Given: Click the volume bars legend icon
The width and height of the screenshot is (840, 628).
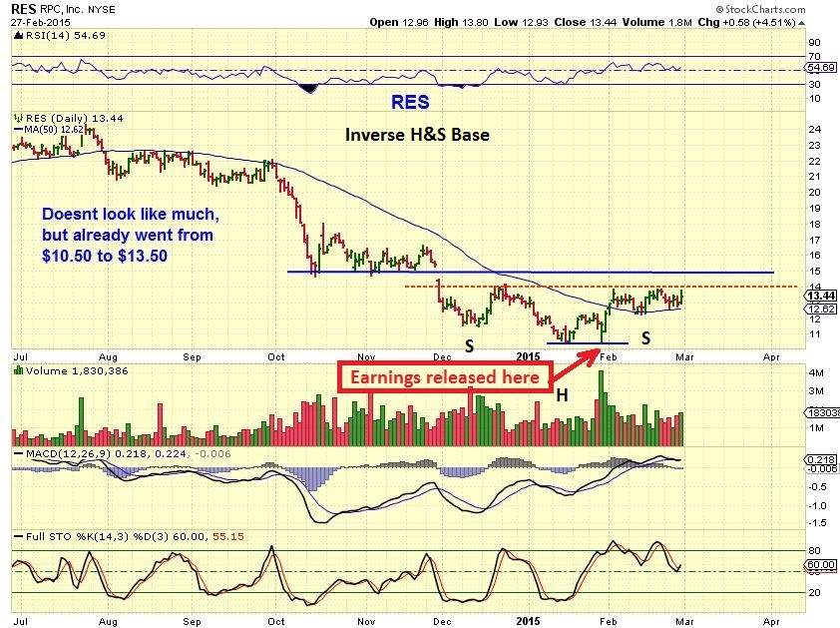Looking at the screenshot, I should (18, 370).
